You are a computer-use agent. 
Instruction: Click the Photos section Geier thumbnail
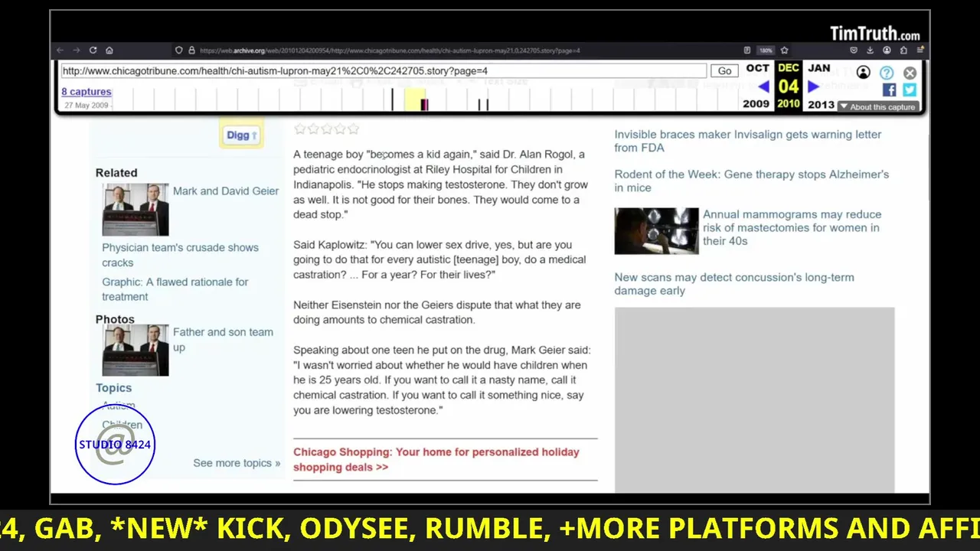136,350
